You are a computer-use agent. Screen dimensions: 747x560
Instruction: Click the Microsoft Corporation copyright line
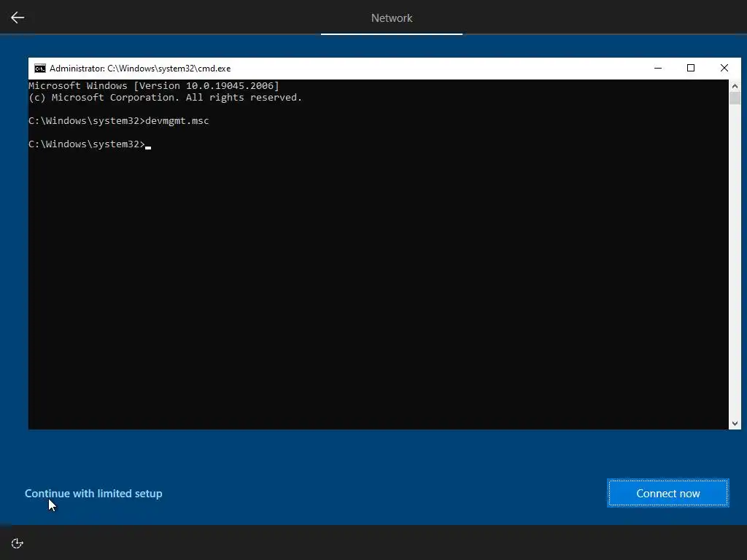point(166,98)
